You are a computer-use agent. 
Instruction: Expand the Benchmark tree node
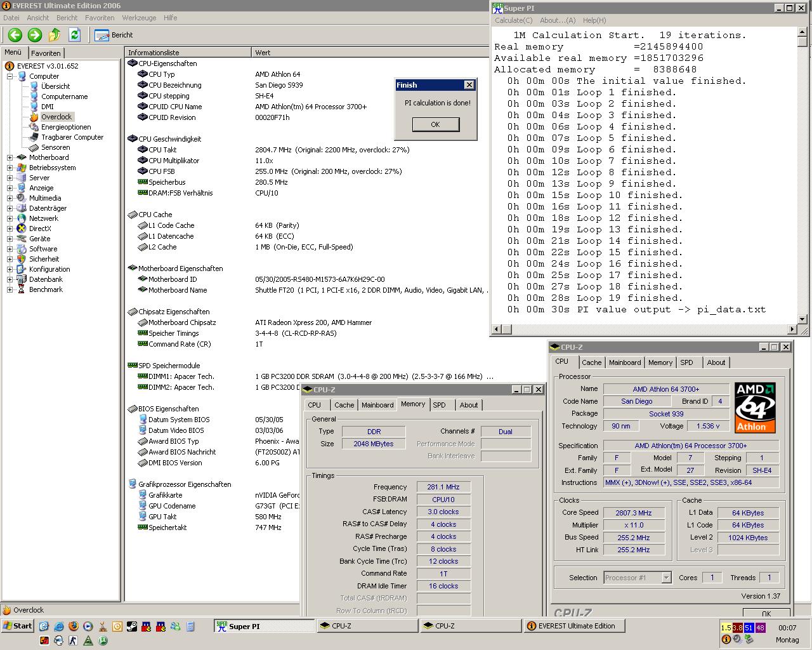coord(10,289)
